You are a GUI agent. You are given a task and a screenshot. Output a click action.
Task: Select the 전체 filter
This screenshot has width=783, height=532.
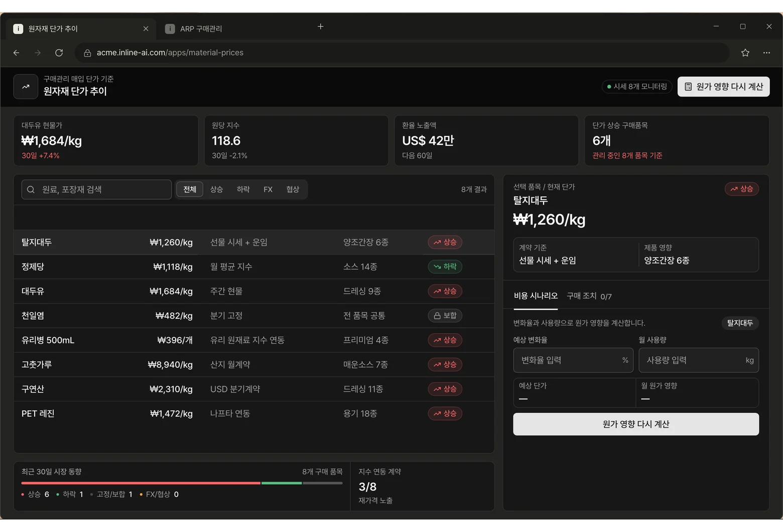190,189
